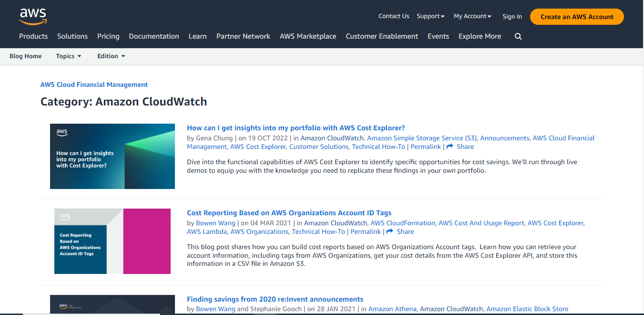Click date 19 OCT 2022
644x315 pixels.
pos(268,138)
